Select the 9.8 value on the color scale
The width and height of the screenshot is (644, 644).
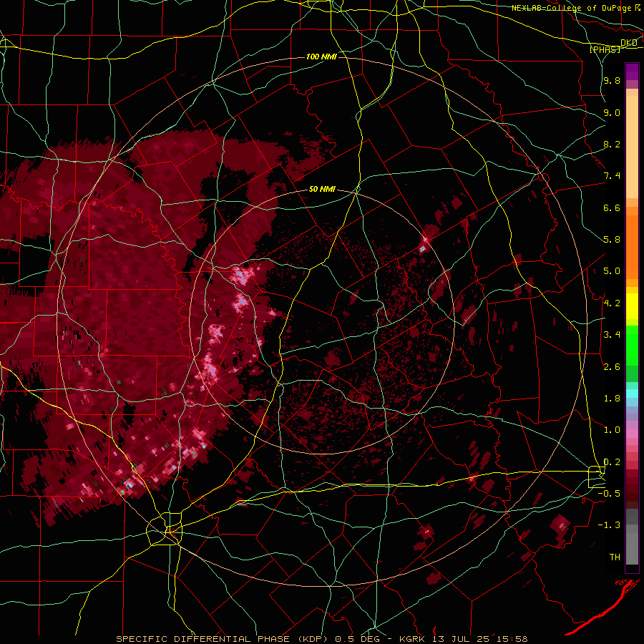point(612,81)
